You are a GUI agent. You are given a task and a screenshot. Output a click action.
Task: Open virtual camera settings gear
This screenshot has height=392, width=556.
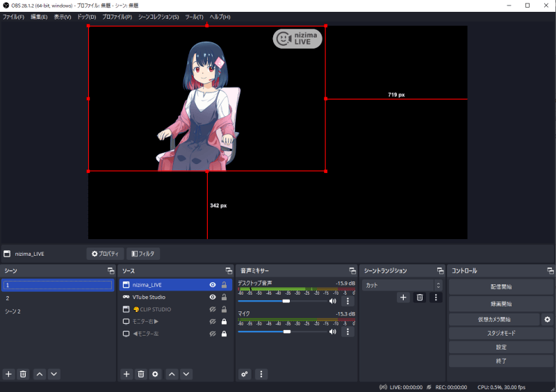pyautogui.click(x=547, y=319)
